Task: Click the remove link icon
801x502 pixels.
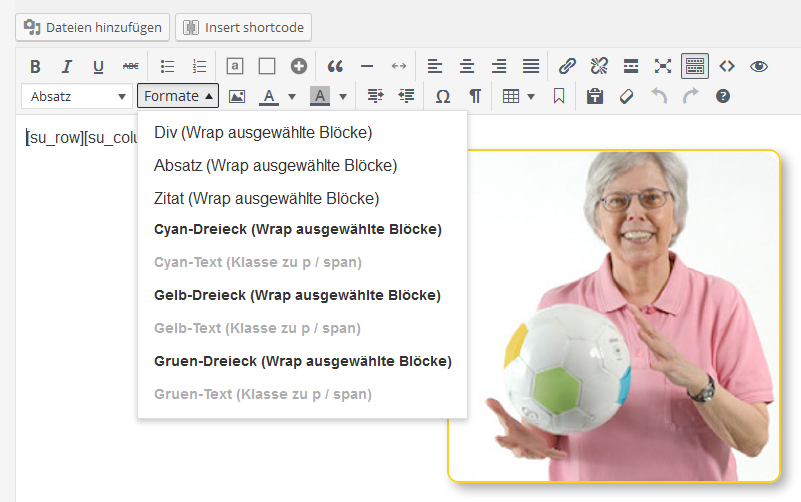Action: pyautogui.click(x=599, y=67)
